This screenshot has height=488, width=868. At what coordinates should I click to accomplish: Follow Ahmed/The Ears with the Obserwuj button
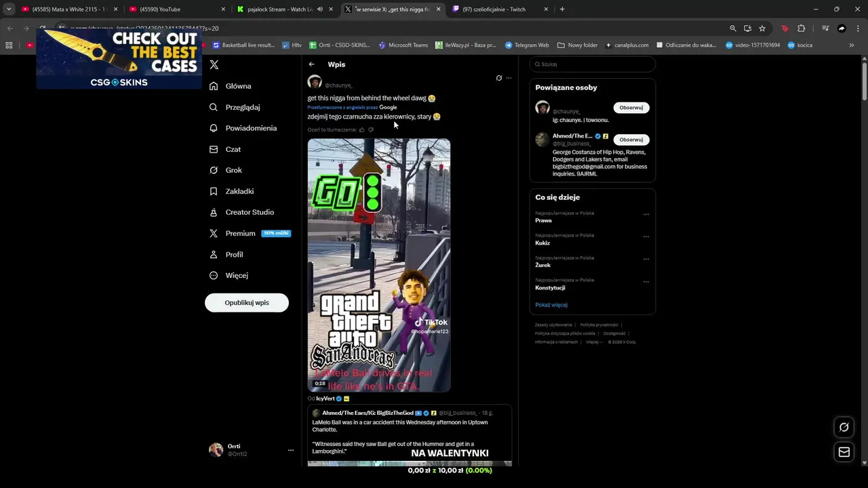point(631,140)
